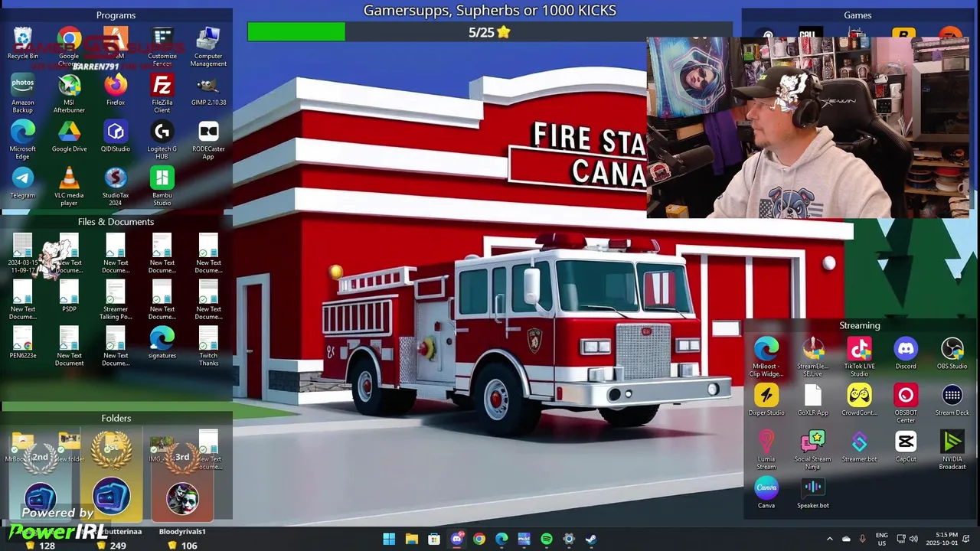Click the Streaming fence title
Image resolution: width=980 pixels, height=551 pixels.
pos(860,325)
